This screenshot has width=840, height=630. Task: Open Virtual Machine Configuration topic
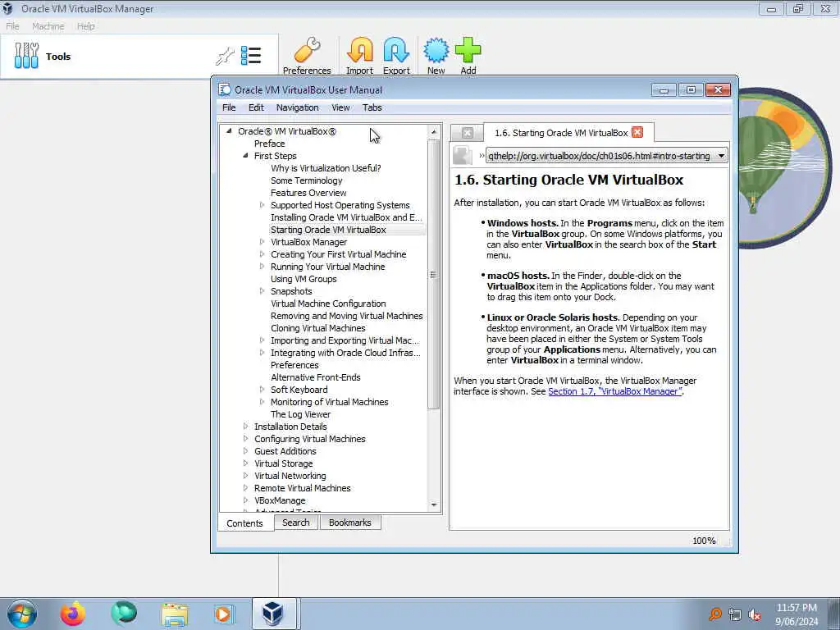tap(328, 304)
